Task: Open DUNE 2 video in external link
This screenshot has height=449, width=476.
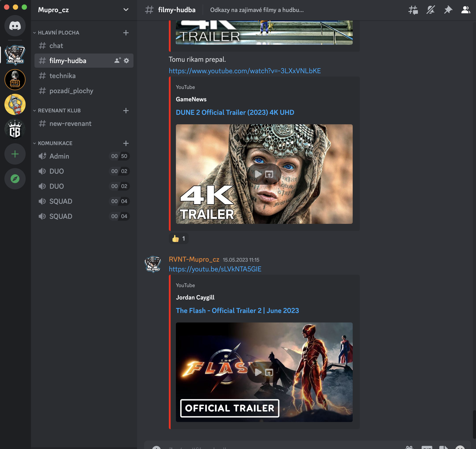Action: click(269, 174)
